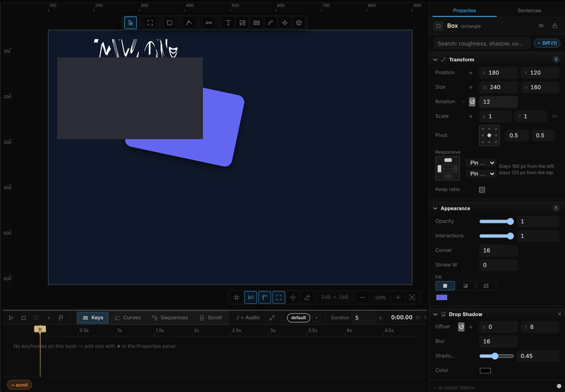Click the loop playback icon
The image size is (565, 392).
36,318
